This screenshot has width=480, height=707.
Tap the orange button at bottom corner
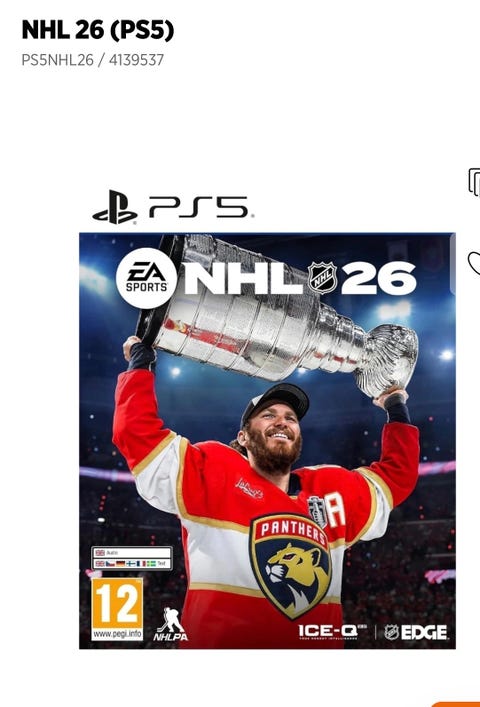pyautogui.click(x=456, y=704)
